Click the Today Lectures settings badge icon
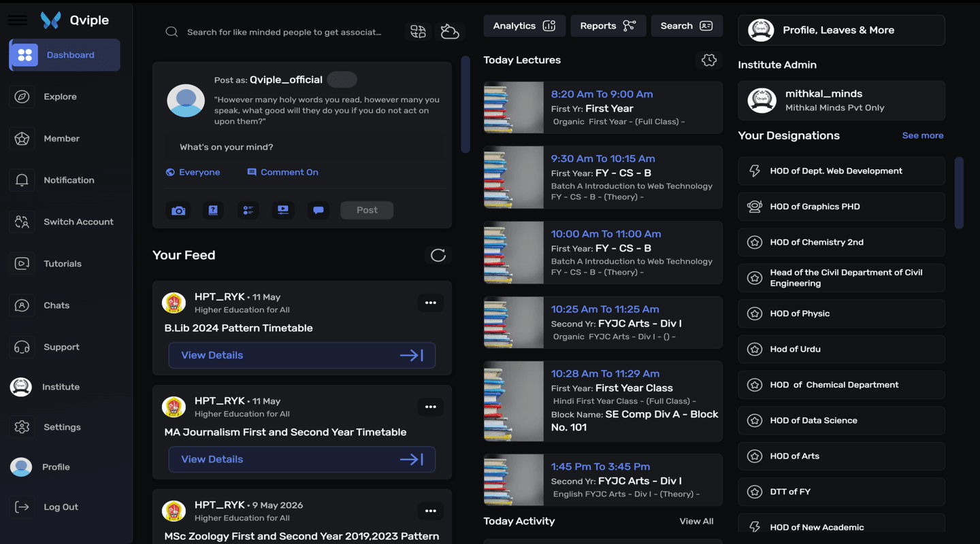 point(708,60)
